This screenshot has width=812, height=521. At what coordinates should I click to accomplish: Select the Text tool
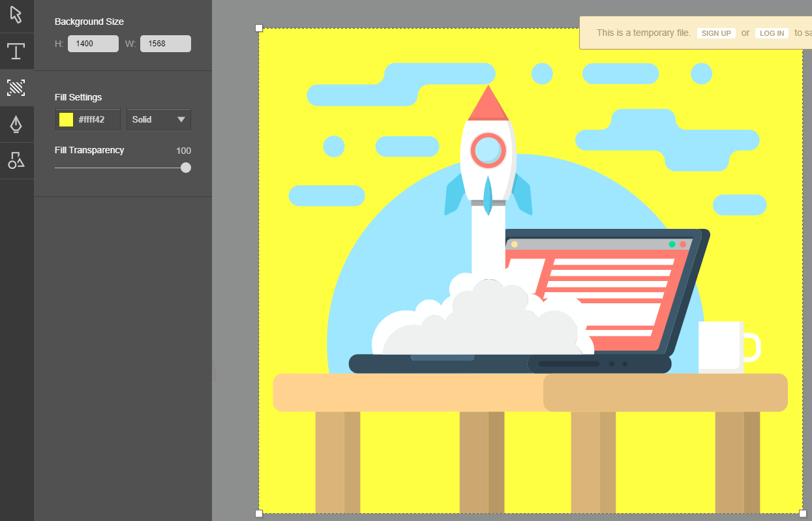tap(16, 52)
